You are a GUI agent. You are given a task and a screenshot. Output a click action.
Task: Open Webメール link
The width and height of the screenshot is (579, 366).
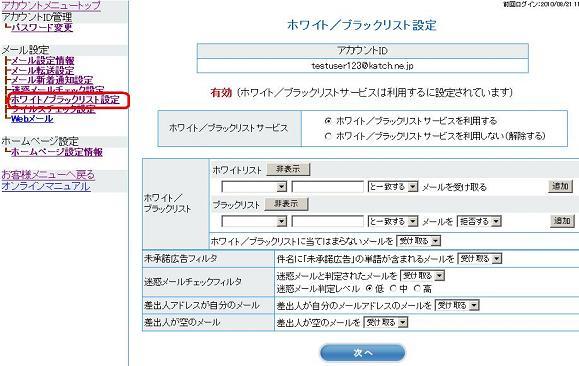(x=32, y=119)
